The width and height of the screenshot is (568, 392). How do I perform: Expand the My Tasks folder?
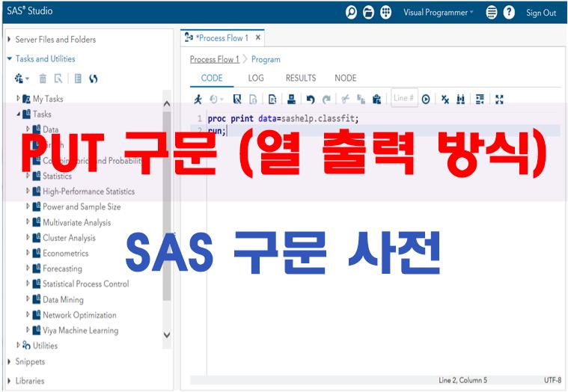[x=19, y=98]
